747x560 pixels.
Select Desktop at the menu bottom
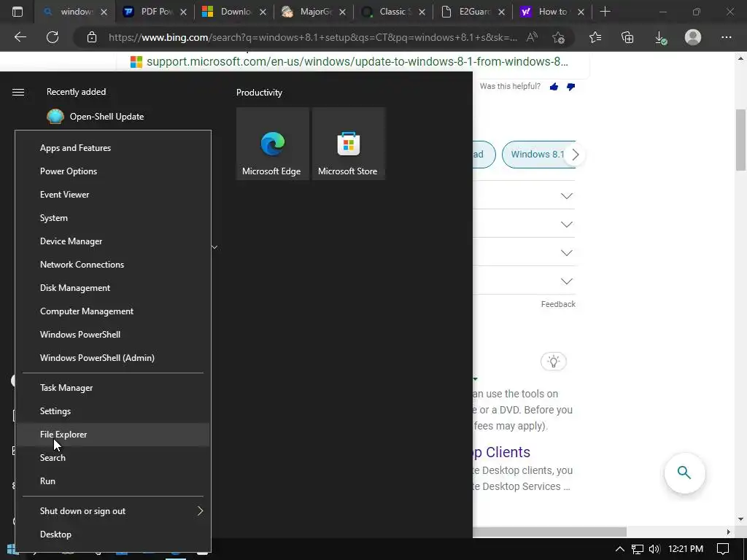coord(113,534)
